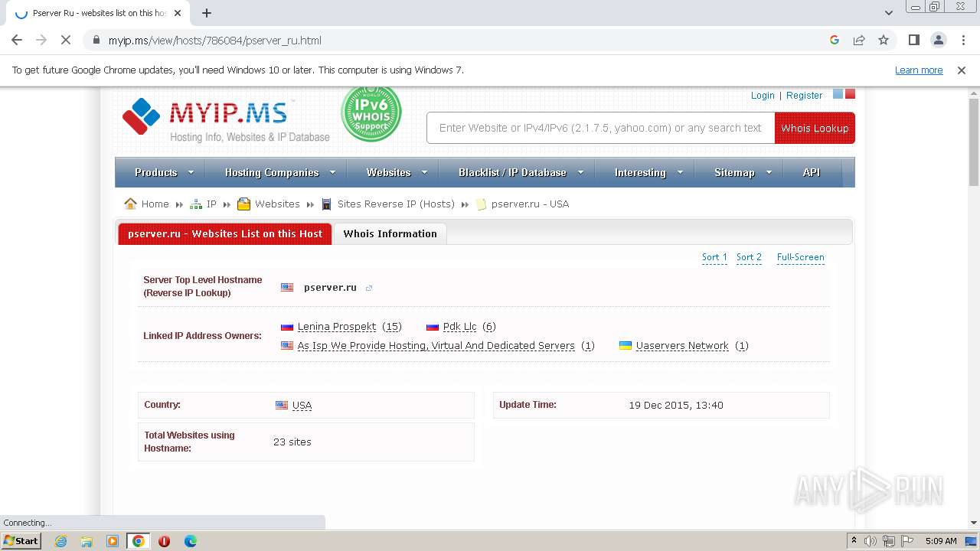Click the "23 sites" value

coord(292,442)
